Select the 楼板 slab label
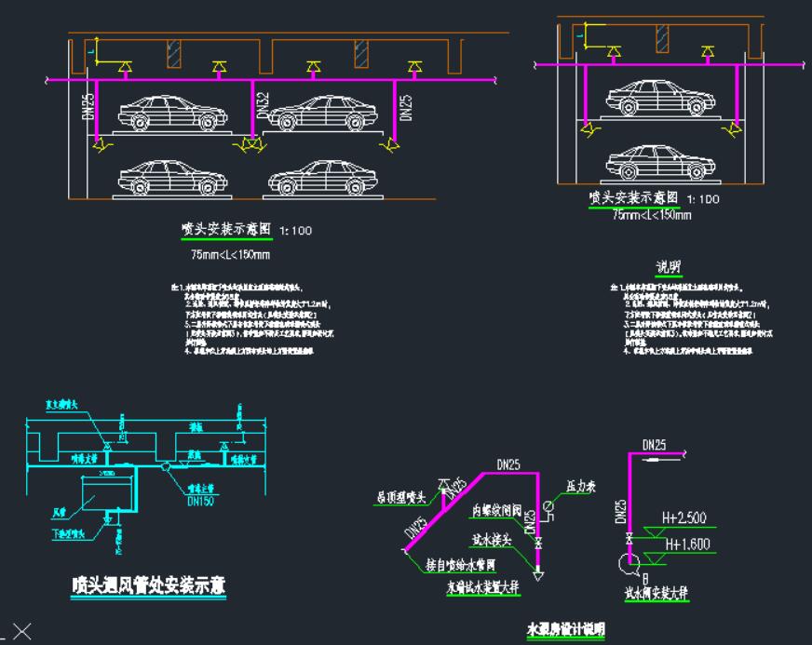Screen dimensions: 812x645 point(196,427)
